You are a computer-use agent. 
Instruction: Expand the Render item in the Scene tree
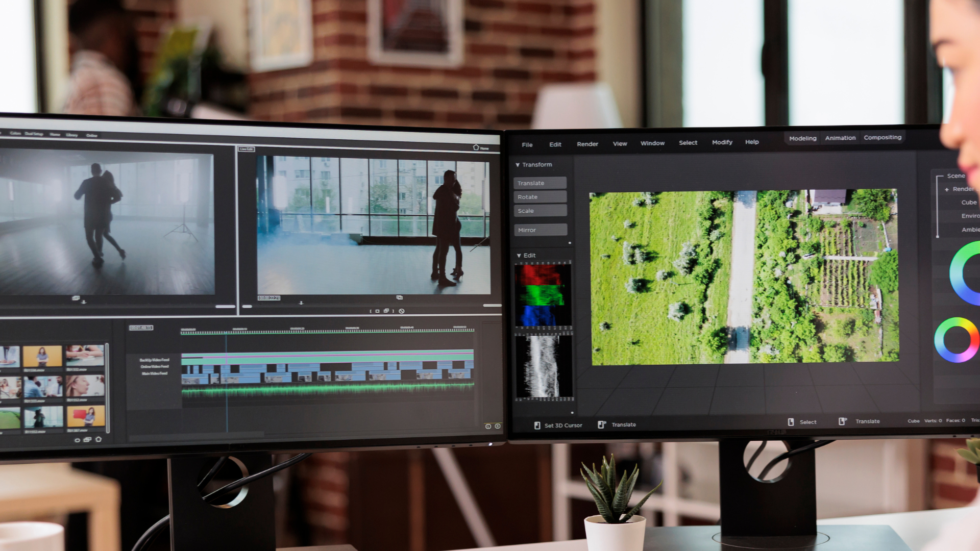(x=947, y=189)
